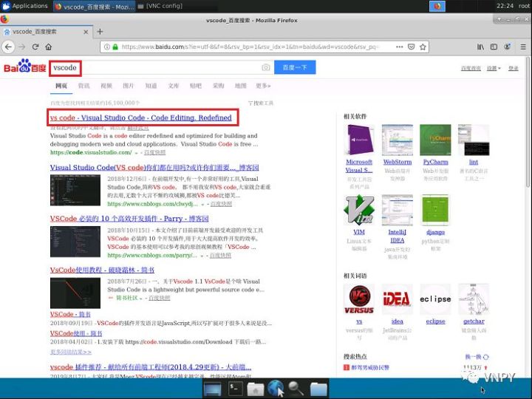Open the 搜索工具 filter option

[261, 103]
